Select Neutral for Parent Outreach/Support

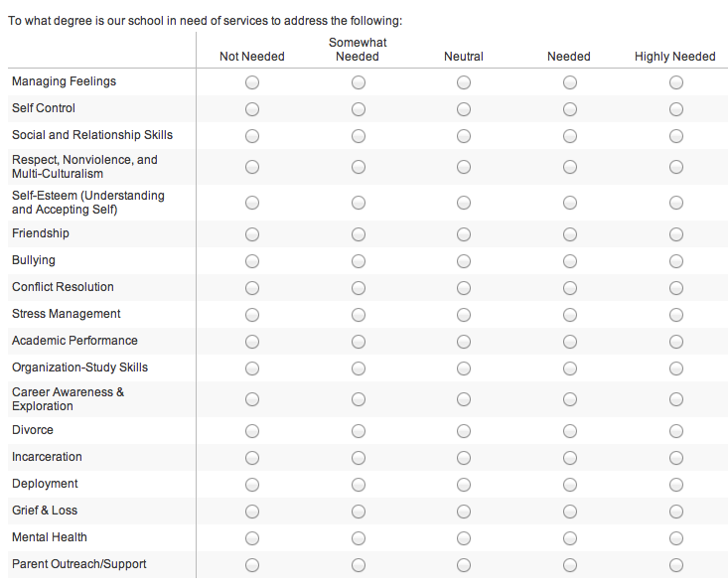click(464, 565)
